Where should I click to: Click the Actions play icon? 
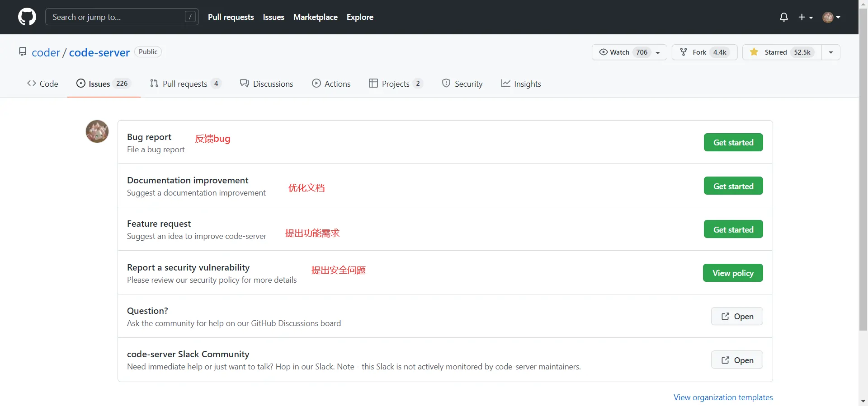tap(316, 83)
